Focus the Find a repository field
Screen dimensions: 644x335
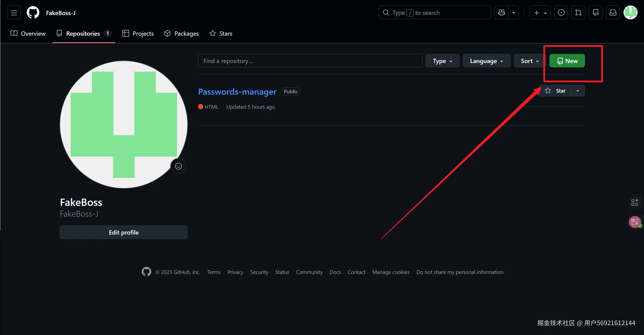tap(310, 61)
